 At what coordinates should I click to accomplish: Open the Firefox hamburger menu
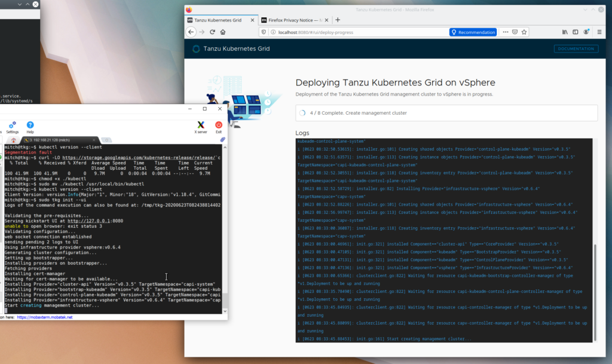click(x=599, y=32)
